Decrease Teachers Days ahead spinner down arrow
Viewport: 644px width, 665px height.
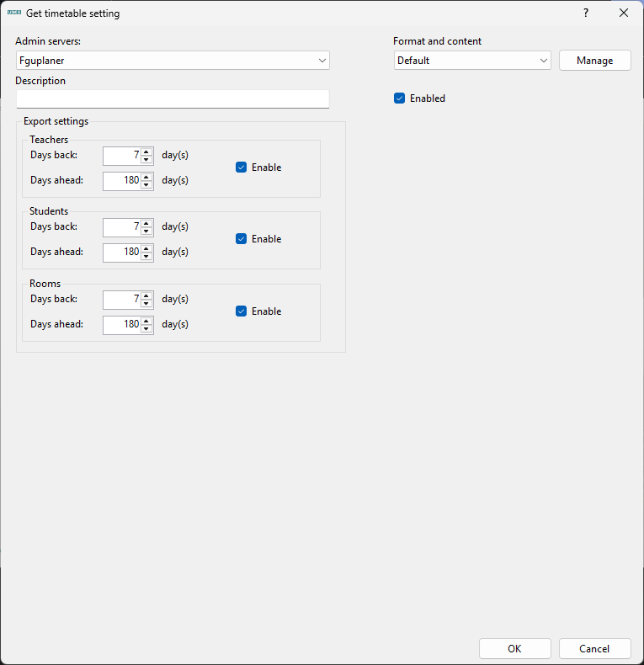[146, 184]
